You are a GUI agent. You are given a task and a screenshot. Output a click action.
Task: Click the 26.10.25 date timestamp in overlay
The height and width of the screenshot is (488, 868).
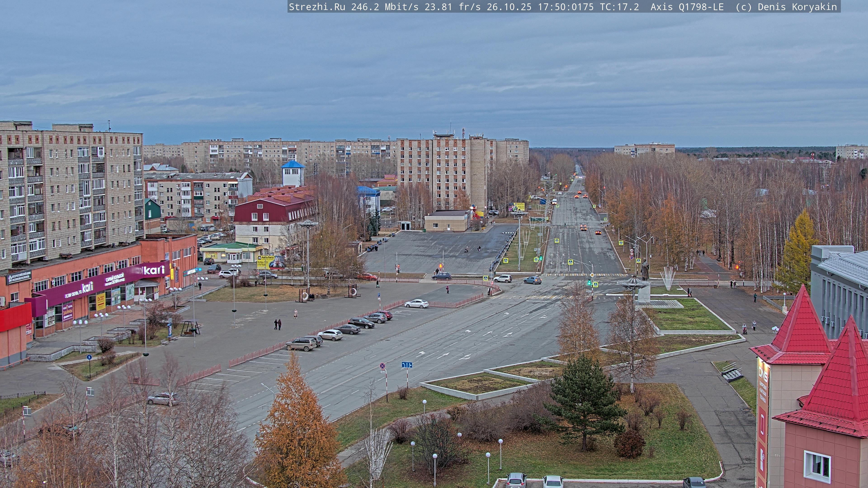[x=509, y=7]
